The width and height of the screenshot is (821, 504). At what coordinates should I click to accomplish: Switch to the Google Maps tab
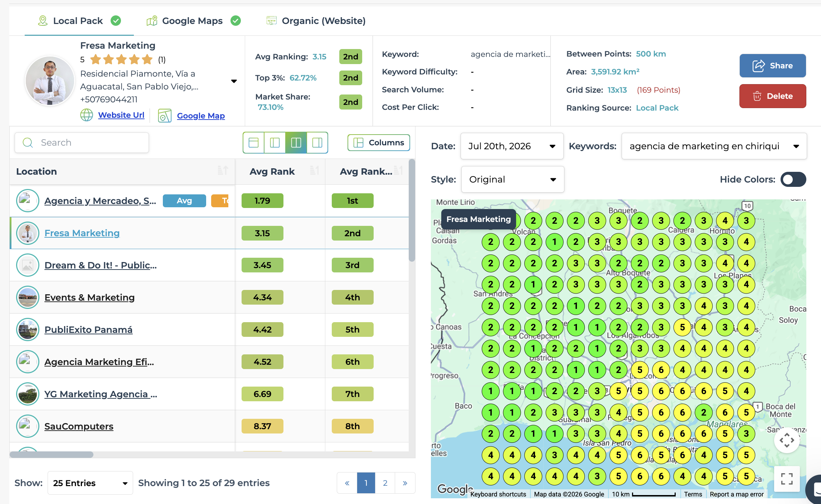click(193, 21)
